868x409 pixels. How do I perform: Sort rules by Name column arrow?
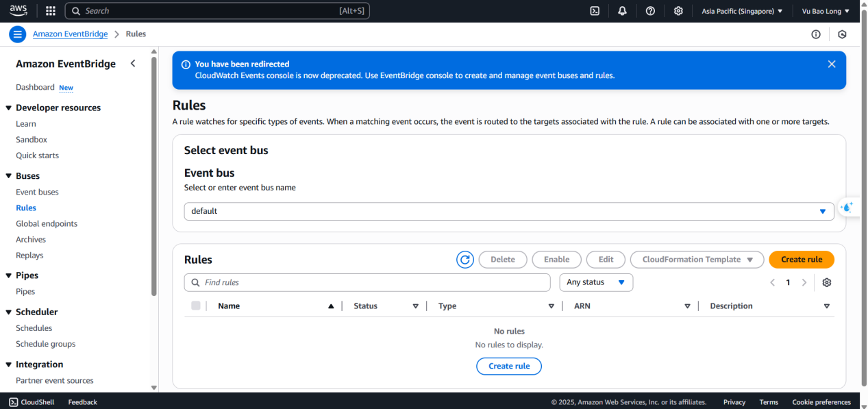332,306
